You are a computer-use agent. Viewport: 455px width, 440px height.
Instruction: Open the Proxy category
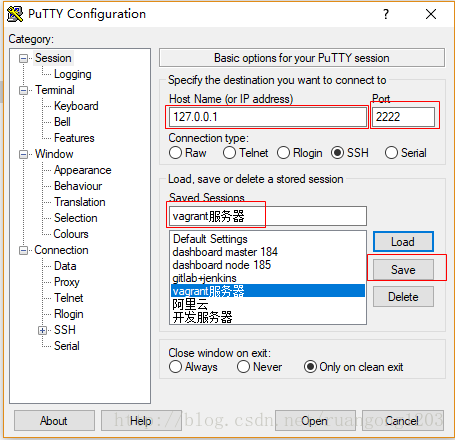pos(67,282)
